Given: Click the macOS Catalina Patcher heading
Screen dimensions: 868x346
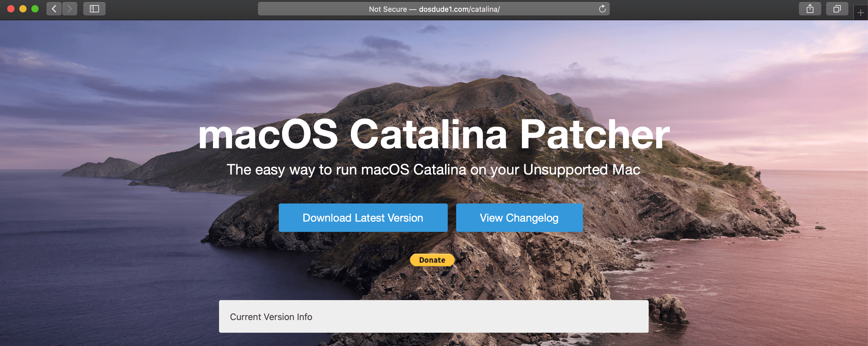Looking at the screenshot, I should 434,134.
